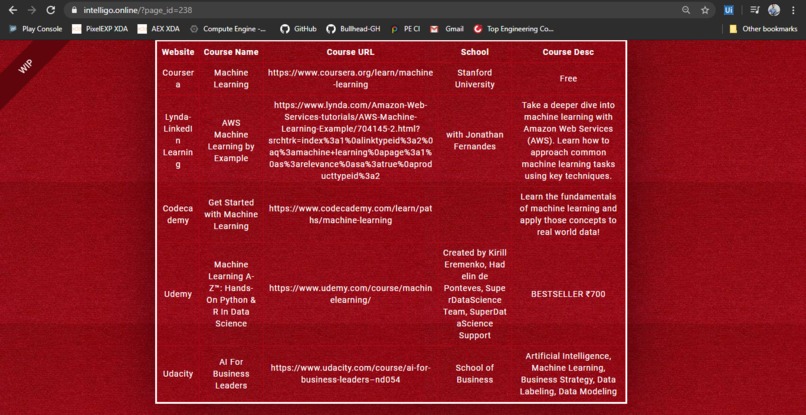Click the padlock site info icon
806x415 pixels.
tap(75, 10)
